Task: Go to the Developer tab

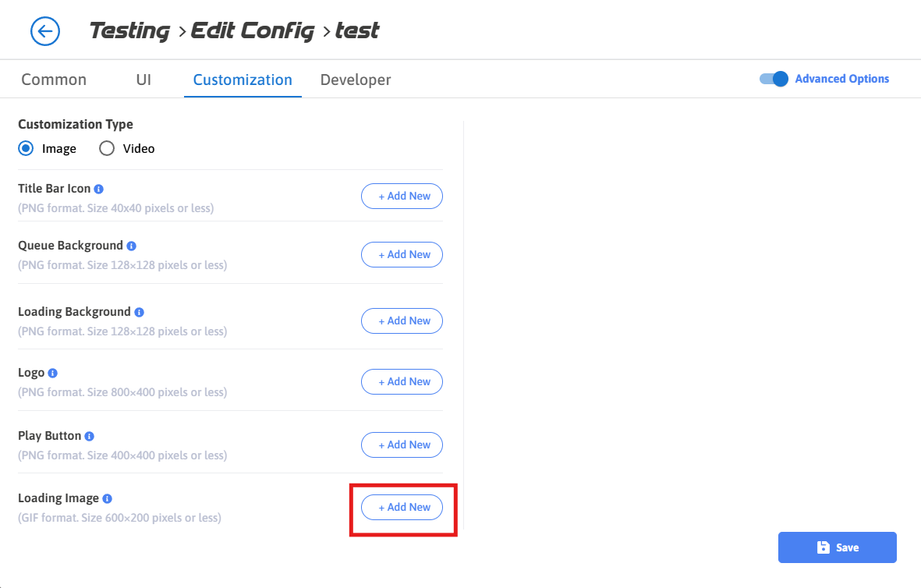Action: pos(356,80)
